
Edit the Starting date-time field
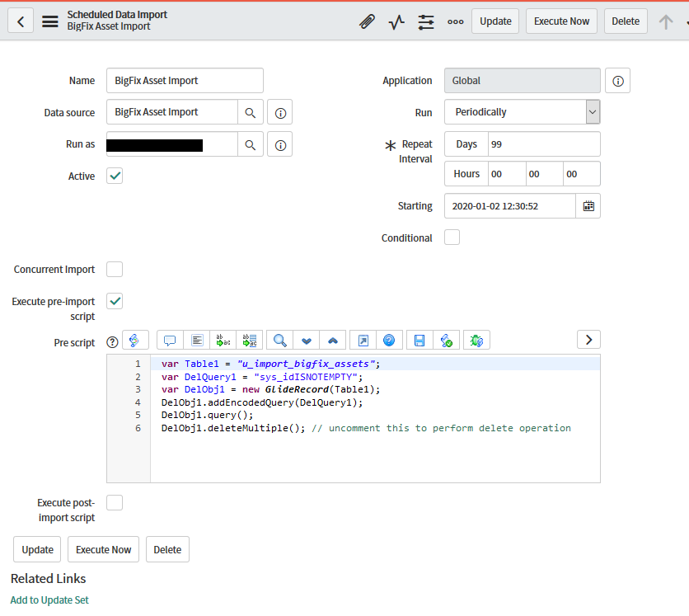pyautogui.click(x=510, y=206)
